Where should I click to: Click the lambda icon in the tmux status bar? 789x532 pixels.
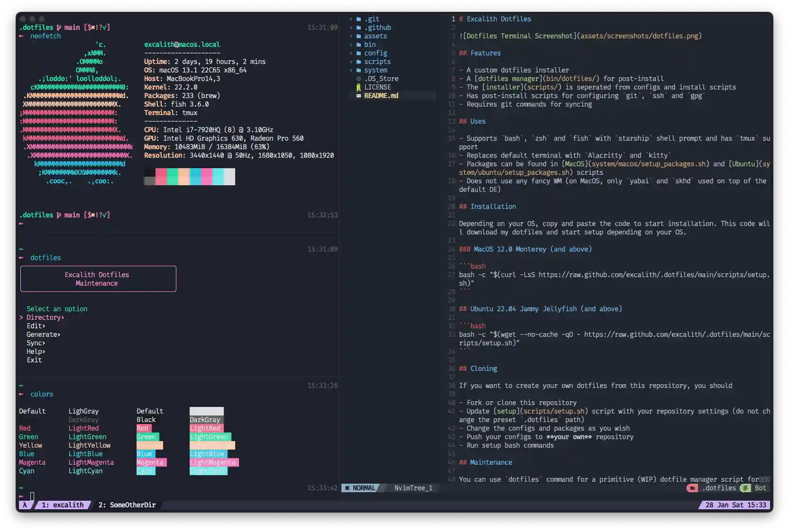point(25,505)
